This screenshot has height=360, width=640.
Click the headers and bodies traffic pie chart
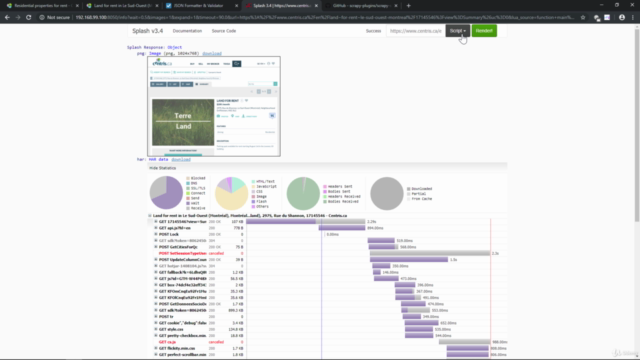coord(303,193)
